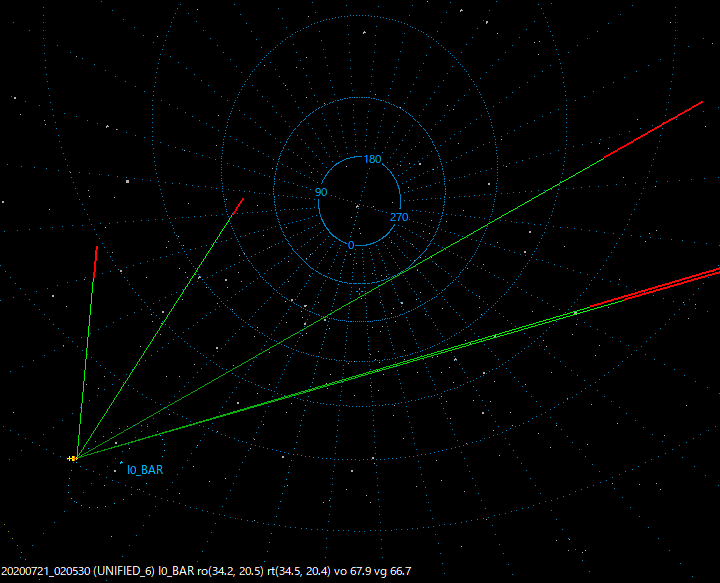Select the I0_BAR radiant label on the map

coord(145,470)
